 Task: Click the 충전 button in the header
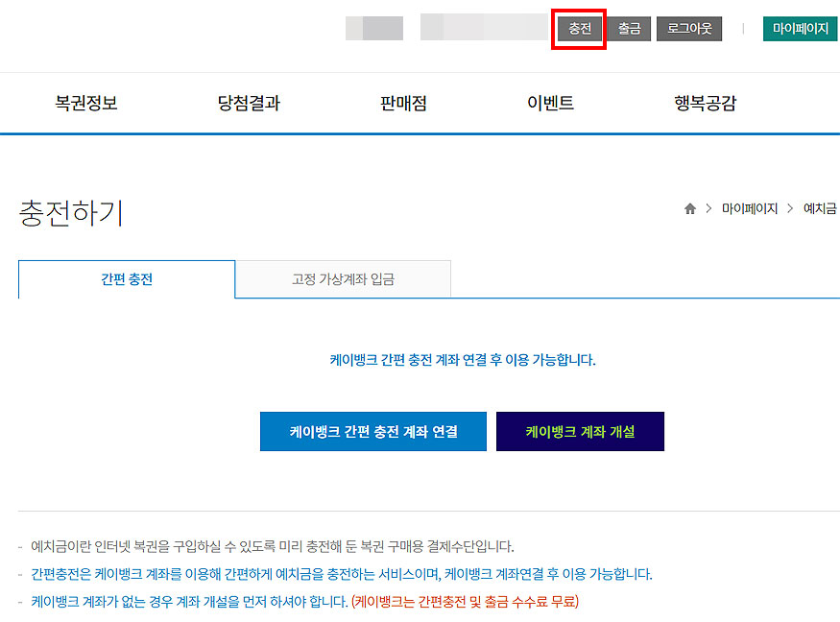coord(579,29)
